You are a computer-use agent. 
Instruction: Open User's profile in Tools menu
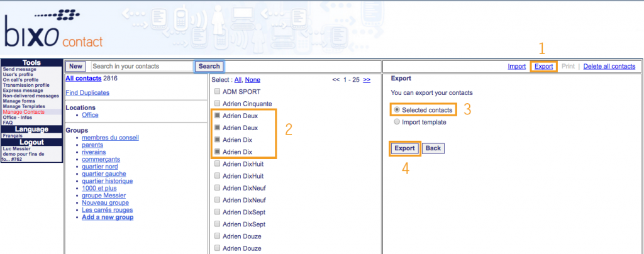[x=19, y=75]
